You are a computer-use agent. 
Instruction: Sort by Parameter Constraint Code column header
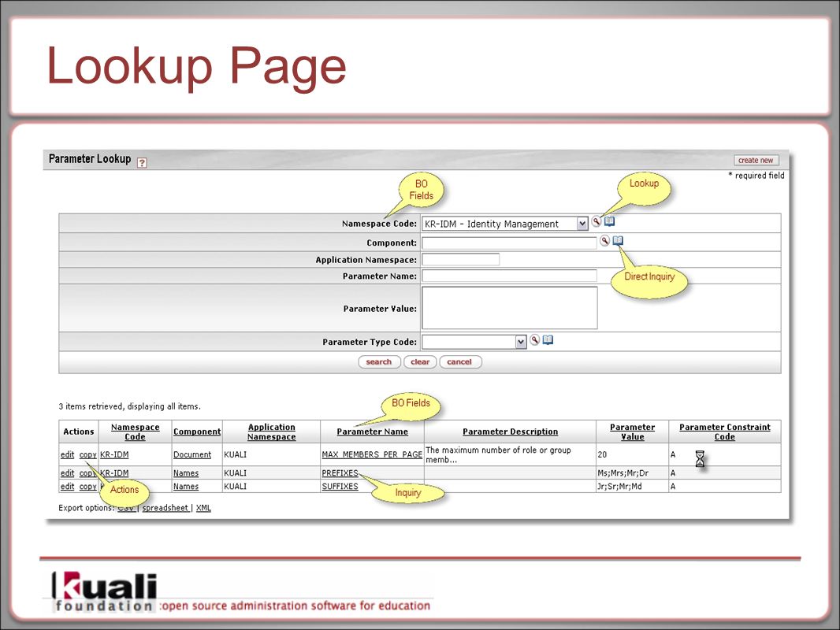click(725, 432)
